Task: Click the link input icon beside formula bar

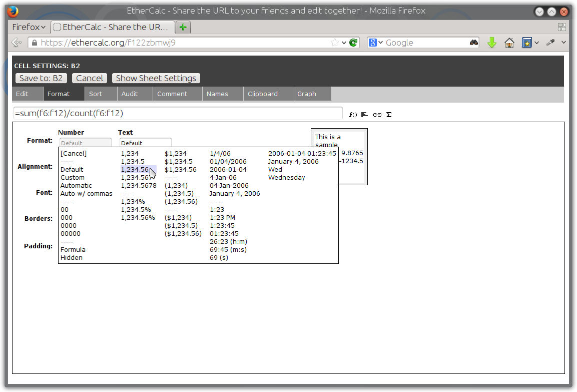Action: 377,115
